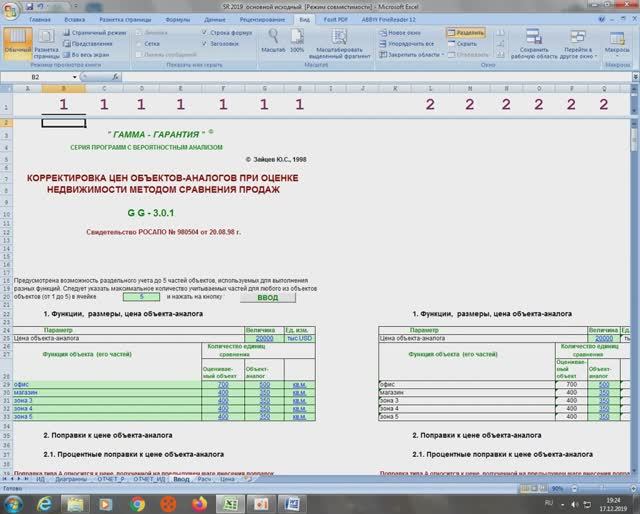The image size is (640, 514).
Task: Click the left магазин function cell
Action: [107, 392]
